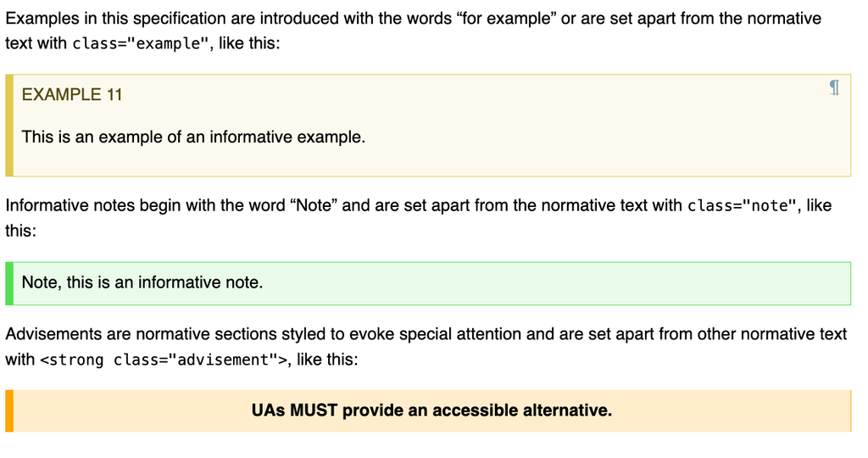Image resolution: width=868 pixels, height=458 pixels.
Task: Click the pilcrow self-link icon in Example 11
Action: tap(835, 87)
